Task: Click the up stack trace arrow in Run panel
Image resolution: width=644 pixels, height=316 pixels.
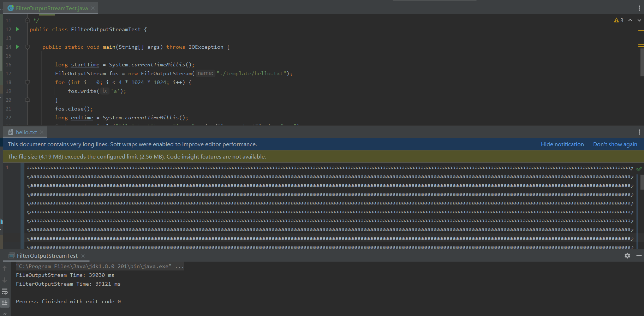Action: click(x=5, y=268)
